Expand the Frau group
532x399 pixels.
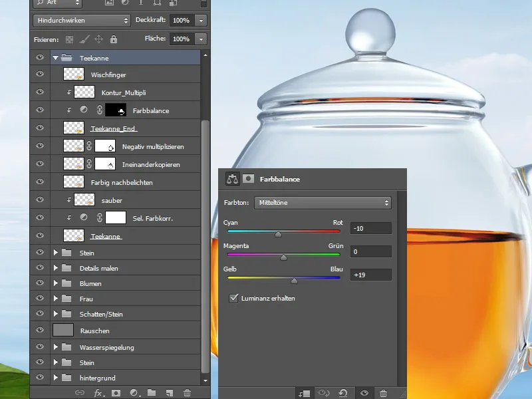point(56,299)
